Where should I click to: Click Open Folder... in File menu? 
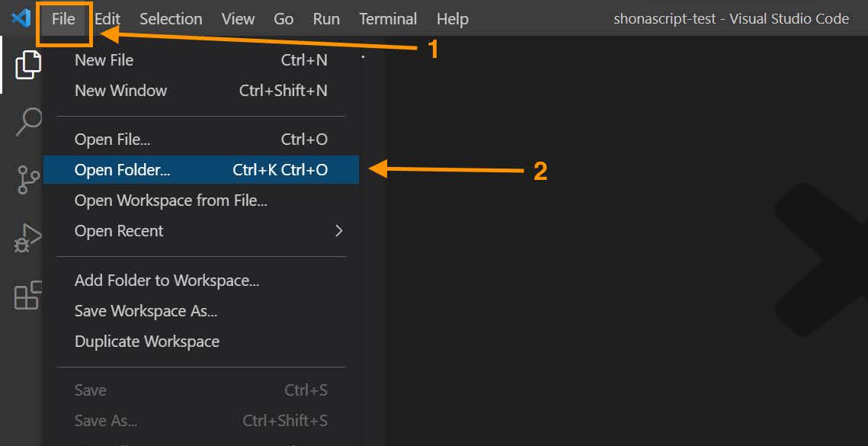(123, 170)
